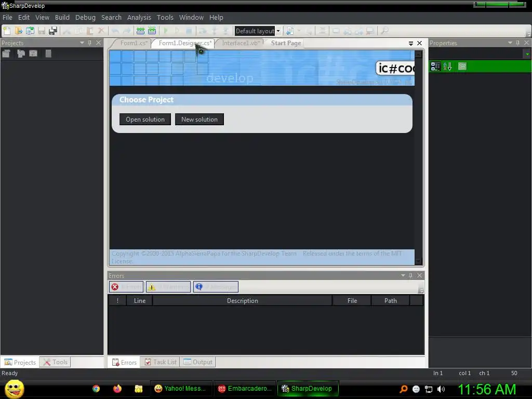Screen dimensions: 532x399
Task: Open the Default layout dropdown
Action: pos(278,31)
